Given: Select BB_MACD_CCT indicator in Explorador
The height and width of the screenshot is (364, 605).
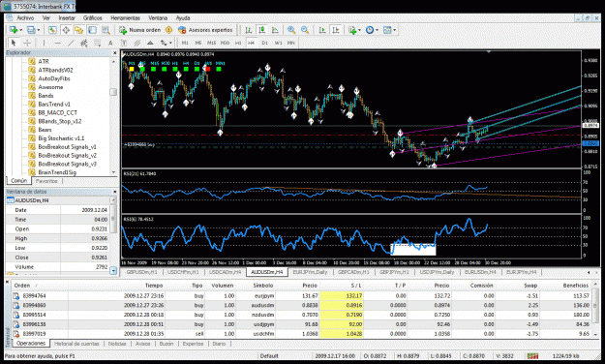Looking at the screenshot, I should (x=57, y=112).
